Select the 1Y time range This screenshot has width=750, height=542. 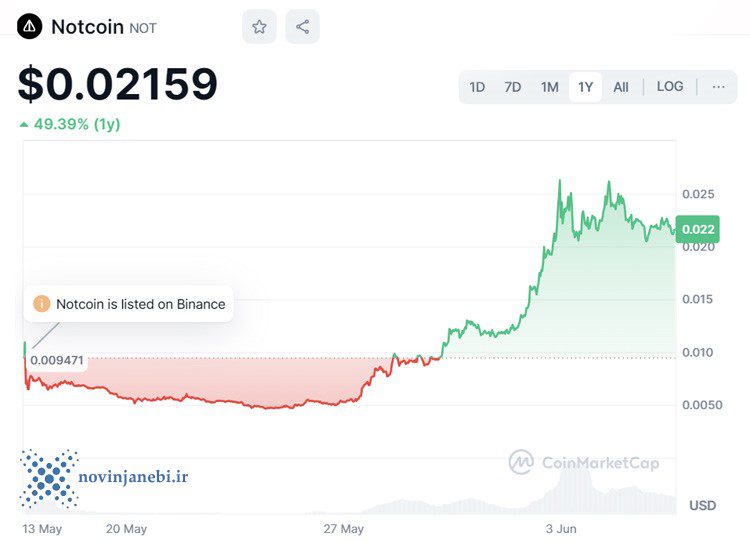coord(585,87)
